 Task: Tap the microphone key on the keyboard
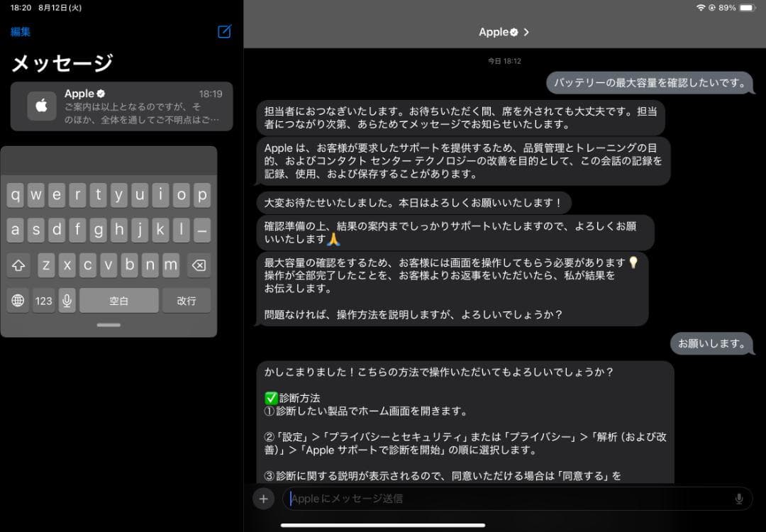pos(66,301)
